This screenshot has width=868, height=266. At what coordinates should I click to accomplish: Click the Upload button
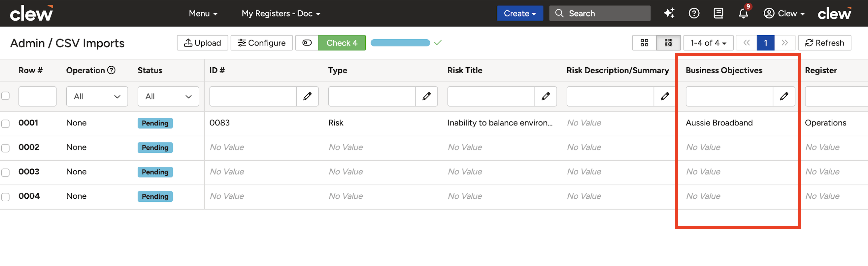[x=203, y=43]
